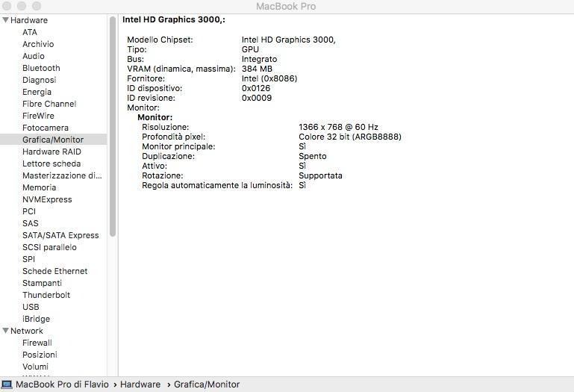This screenshot has width=574, height=392.
Task: Select Volumi under Network
Action: coord(35,367)
